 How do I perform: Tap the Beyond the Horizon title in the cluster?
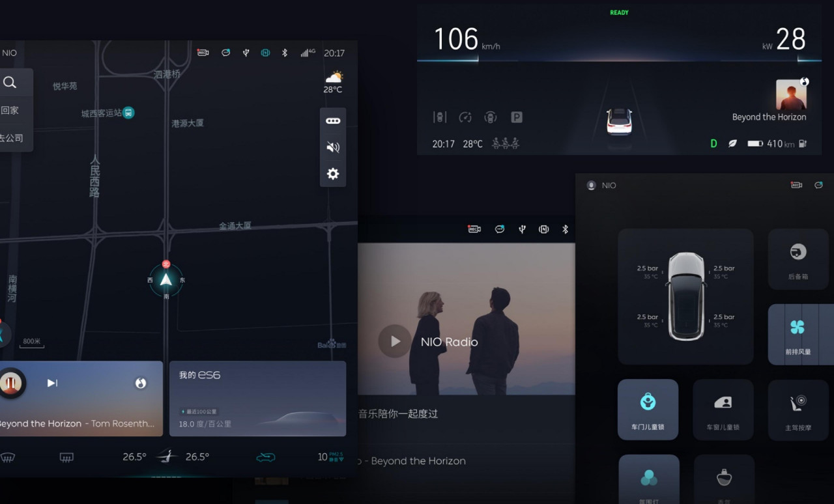[769, 117]
